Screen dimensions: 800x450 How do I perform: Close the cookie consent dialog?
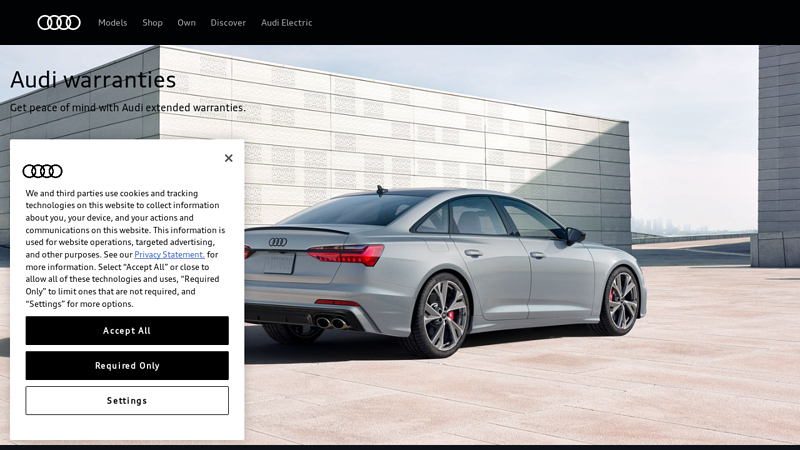(x=229, y=158)
